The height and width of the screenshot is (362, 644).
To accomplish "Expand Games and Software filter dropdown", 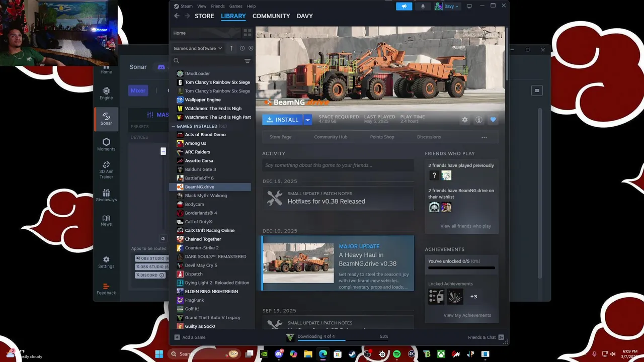I will click(198, 48).
